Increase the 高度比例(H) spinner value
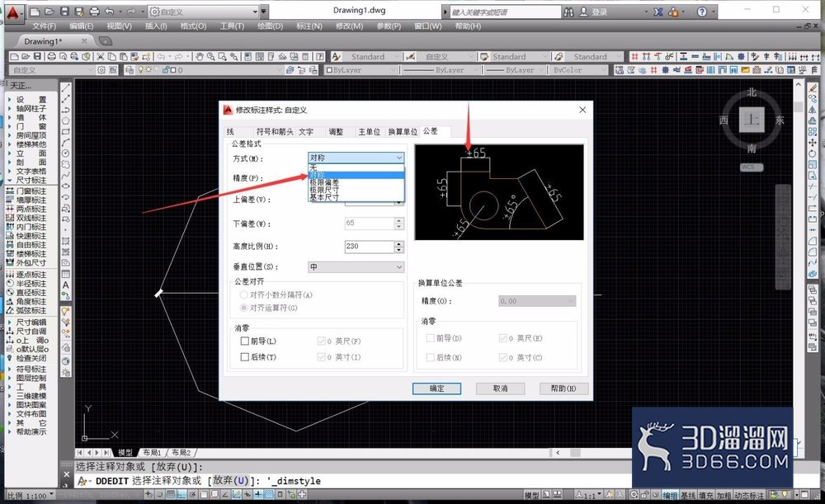Image resolution: width=825 pixels, height=504 pixels. pyautogui.click(x=399, y=243)
